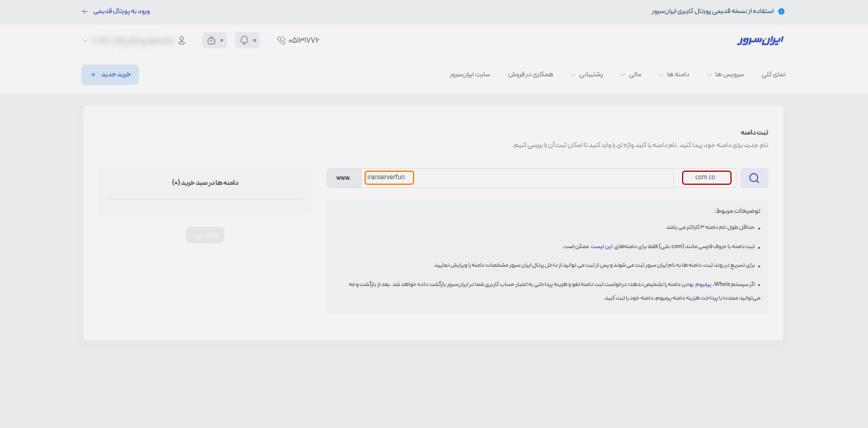Click the domain name input field

point(518,178)
